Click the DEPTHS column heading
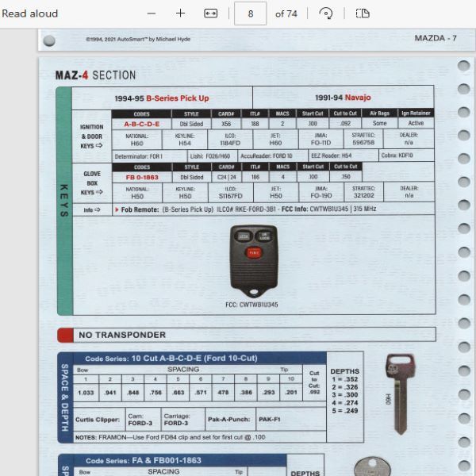The image size is (476, 476). coord(344,371)
